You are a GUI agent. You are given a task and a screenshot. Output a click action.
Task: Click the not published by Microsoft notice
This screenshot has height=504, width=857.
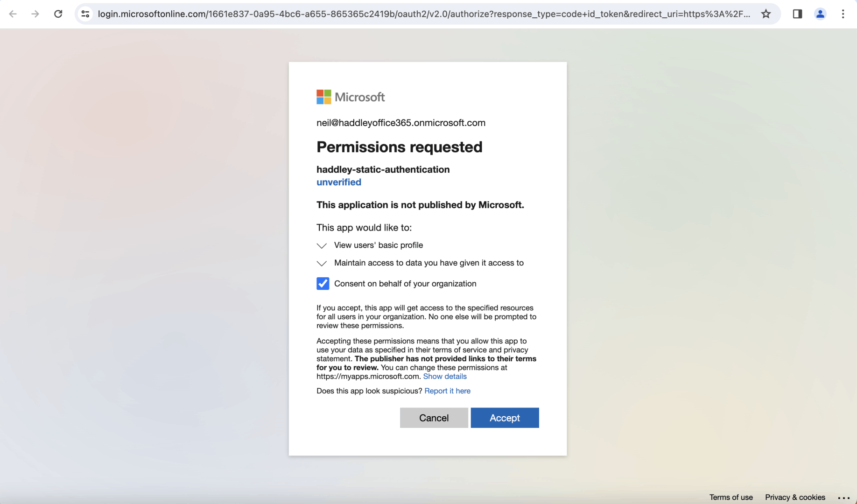[x=420, y=205]
